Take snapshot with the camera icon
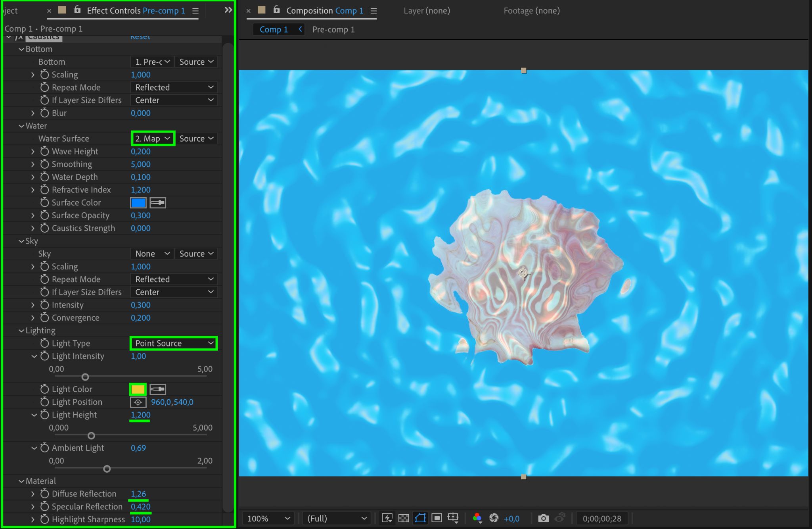 [543, 518]
